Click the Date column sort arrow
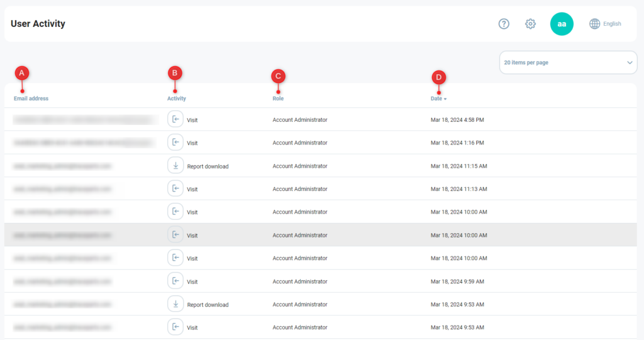Viewport: 644px width, 340px height. pyautogui.click(x=445, y=99)
